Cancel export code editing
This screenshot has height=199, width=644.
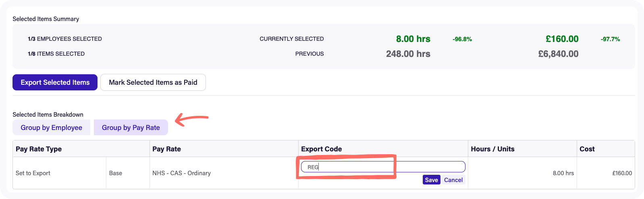(x=453, y=180)
